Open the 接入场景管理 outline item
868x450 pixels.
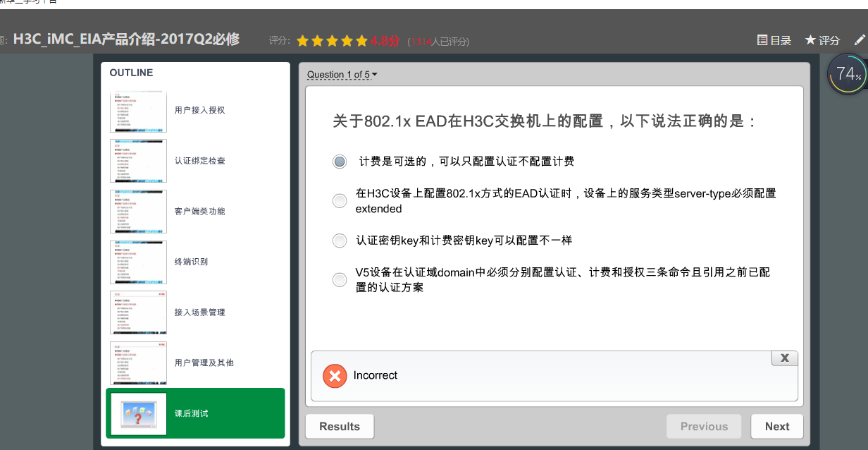coord(195,312)
